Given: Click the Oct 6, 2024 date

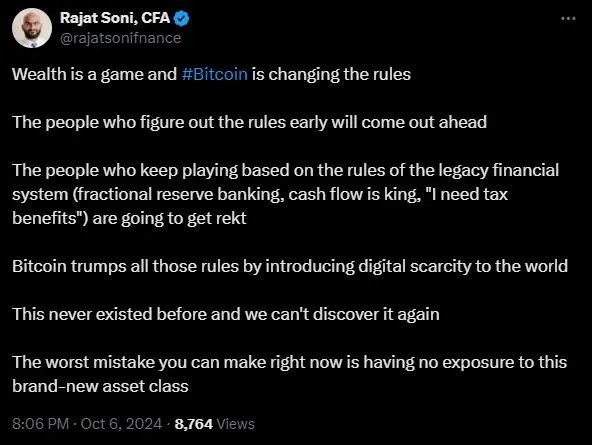Looking at the screenshot, I should [121, 424].
